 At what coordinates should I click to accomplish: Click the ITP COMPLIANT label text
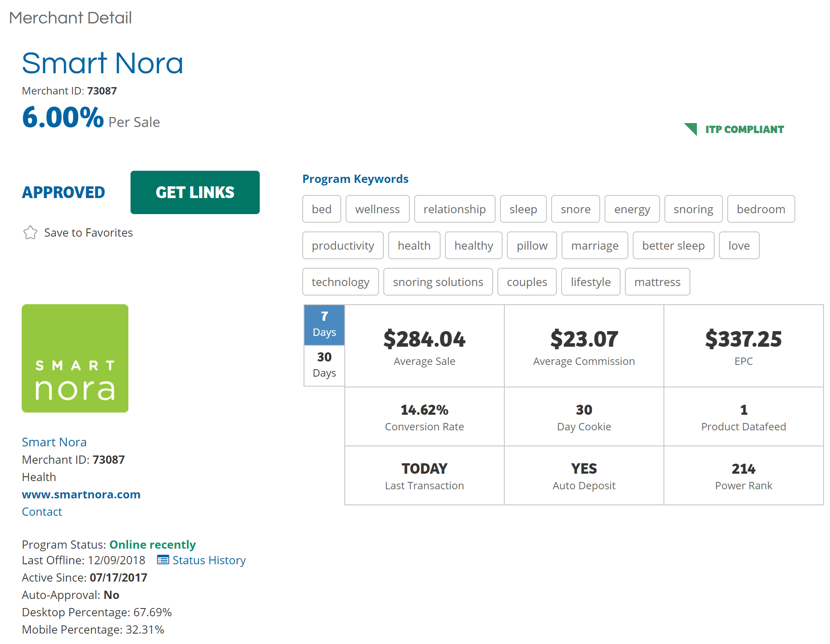point(745,130)
